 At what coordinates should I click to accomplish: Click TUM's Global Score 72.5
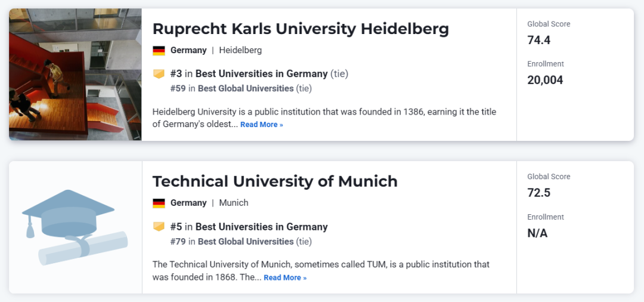539,193
